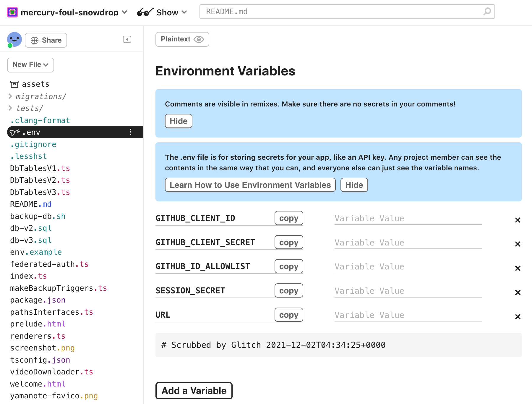Image resolution: width=532 pixels, height=404 pixels.
Task: Open index.ts
Action: tap(28, 276)
